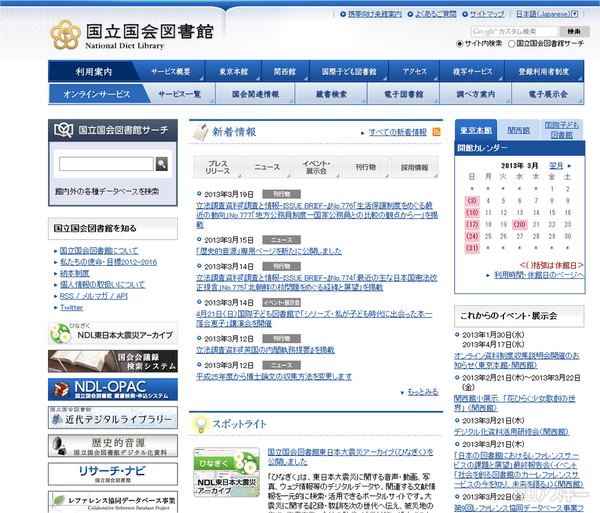Open the 国際子ども図書館 navigation menu
Screen dimensions: 600x513
(x=349, y=72)
